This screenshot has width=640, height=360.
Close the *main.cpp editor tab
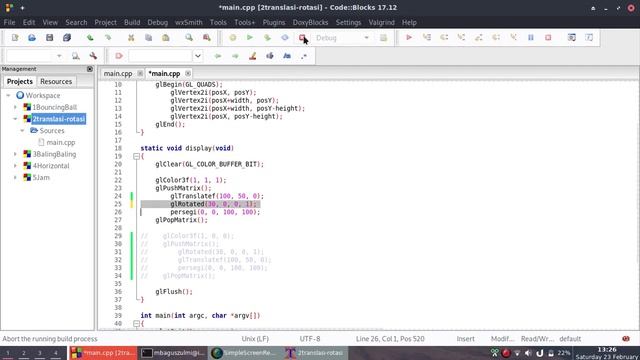click(188, 73)
